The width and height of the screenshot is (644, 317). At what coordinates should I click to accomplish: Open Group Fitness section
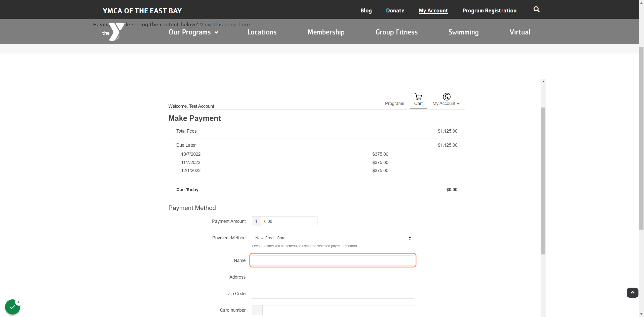tap(396, 32)
